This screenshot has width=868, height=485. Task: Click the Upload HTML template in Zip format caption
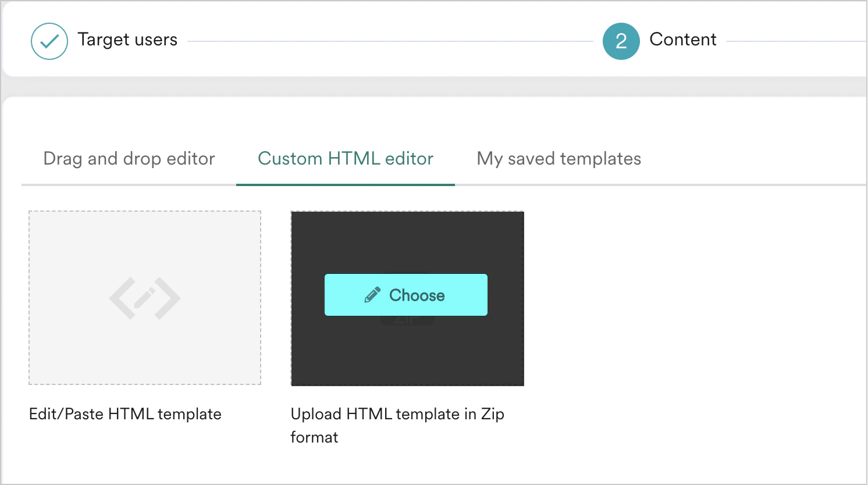tap(397, 425)
